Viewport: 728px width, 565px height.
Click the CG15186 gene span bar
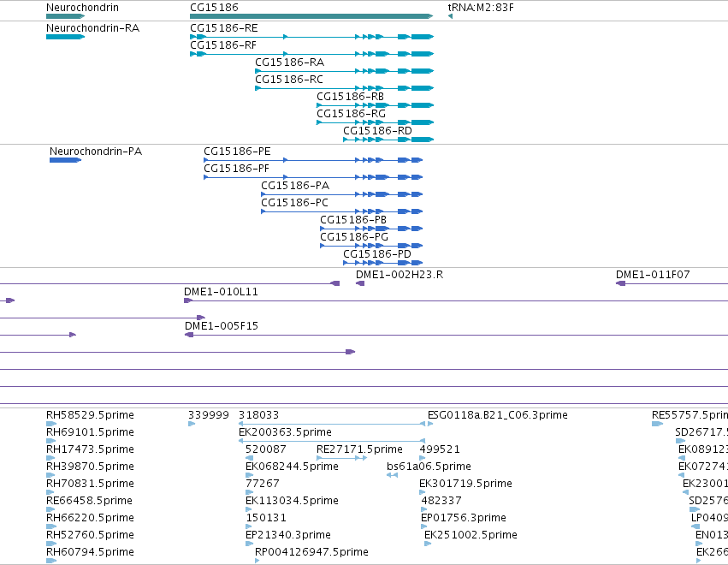click(311, 16)
